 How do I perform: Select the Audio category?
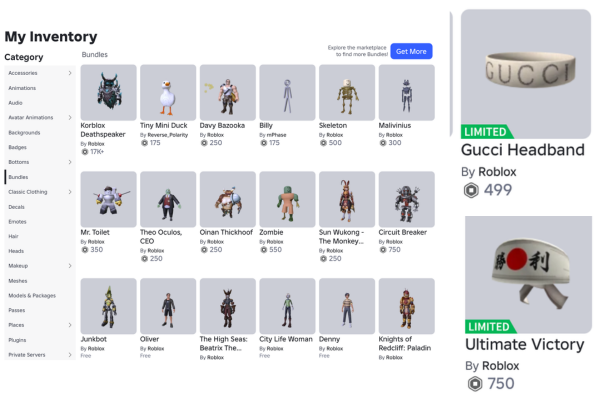15,103
